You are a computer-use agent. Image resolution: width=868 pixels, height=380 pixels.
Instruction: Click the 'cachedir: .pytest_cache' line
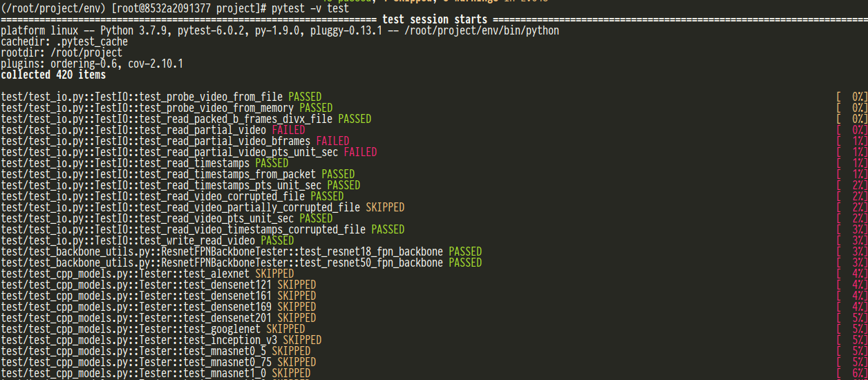(64, 42)
